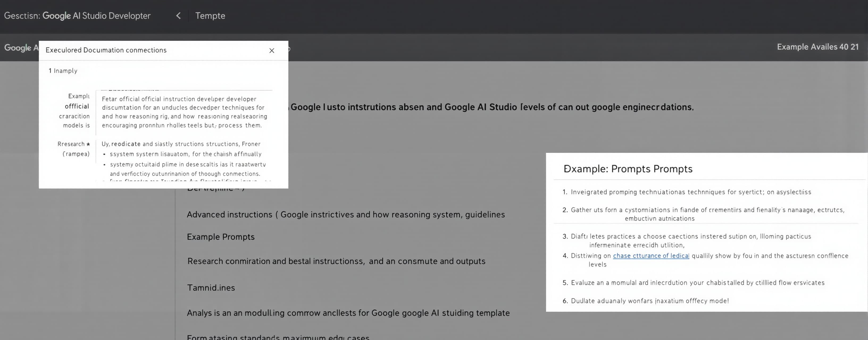Image resolution: width=868 pixels, height=340 pixels.
Task: Select prompt 6 Dullate aduanaly wonfars
Action: pyautogui.click(x=646, y=301)
